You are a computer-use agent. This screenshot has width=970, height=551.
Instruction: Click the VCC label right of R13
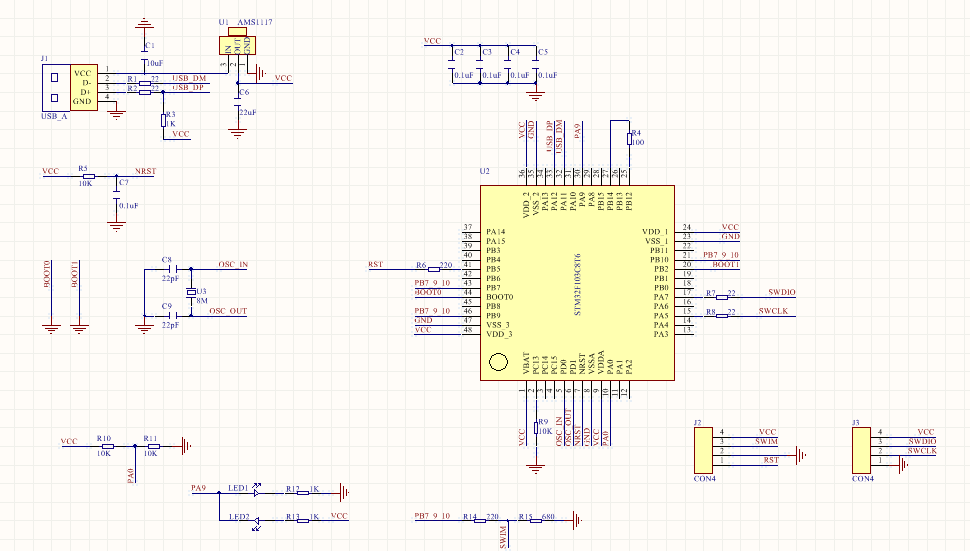coord(339,516)
